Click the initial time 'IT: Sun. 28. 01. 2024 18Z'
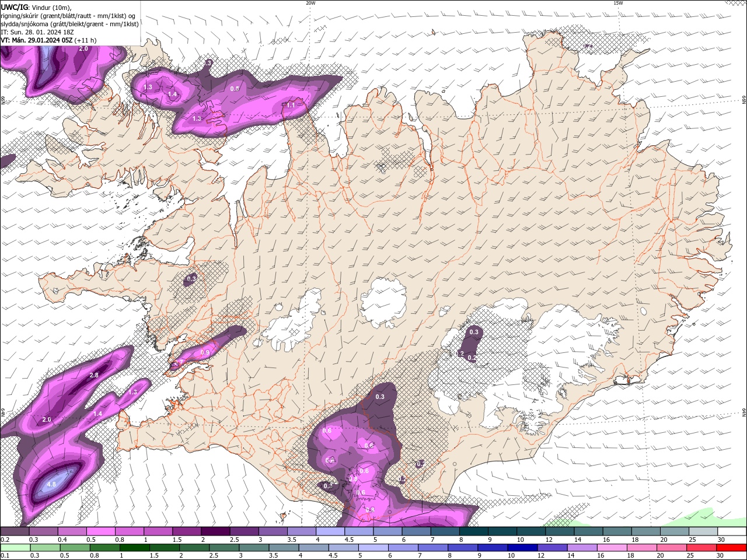The width and height of the screenshot is (747, 560). click(x=37, y=32)
